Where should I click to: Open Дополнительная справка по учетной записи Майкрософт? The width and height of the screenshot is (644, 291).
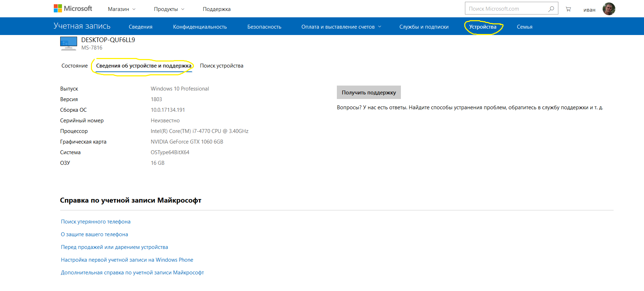132,273
